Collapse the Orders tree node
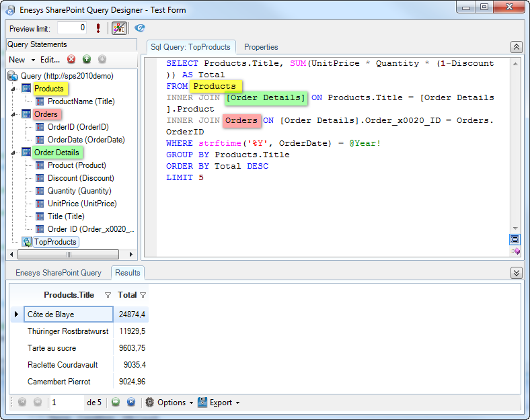530x420 pixels. coord(14,114)
